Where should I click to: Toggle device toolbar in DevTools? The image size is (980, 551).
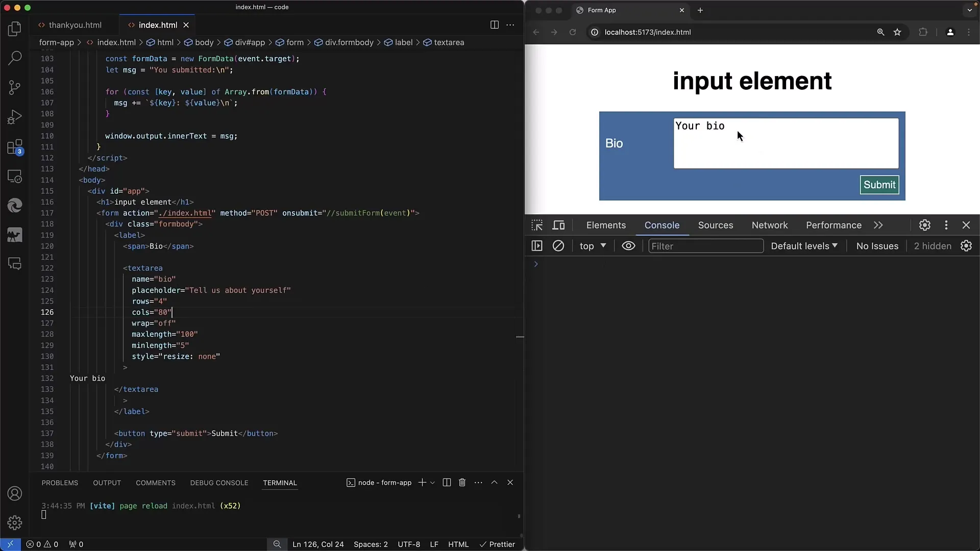[559, 225]
